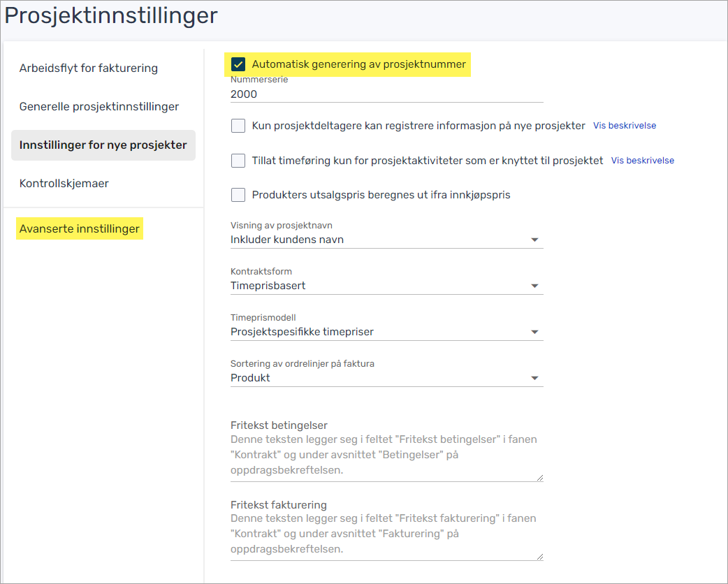Enable Kun prosjektdeltagere kan registrere informasjon checkbox

click(x=238, y=125)
